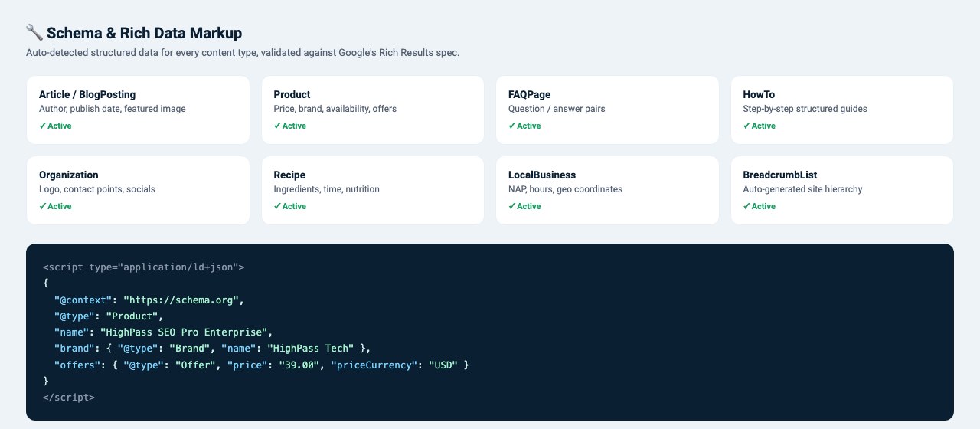Screen dimensions: 980x429
Task: Click the "@context" key in code
Action: 83,300
